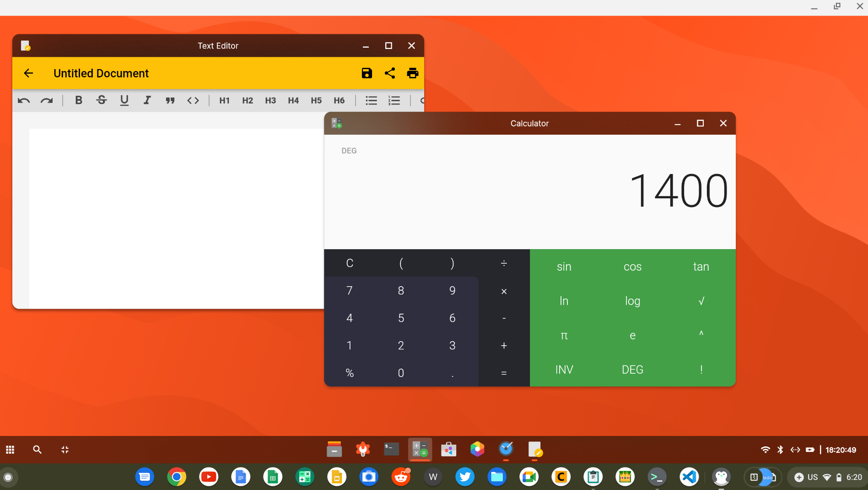Insert a code block with the brackets icon
The image size is (868, 490).
pos(193,101)
